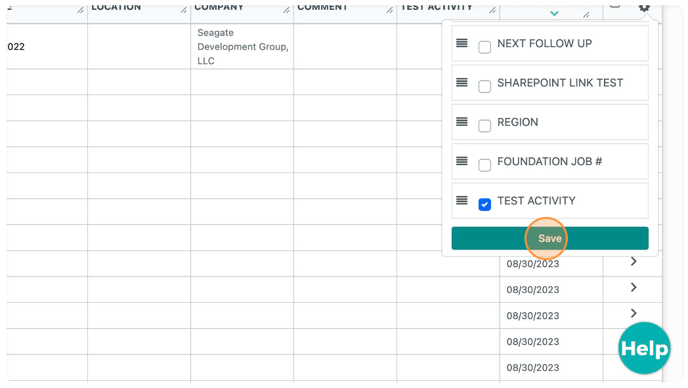The image size is (688, 388).
Task: Select the Seagate Development Group, LLC cell
Action: (242, 47)
